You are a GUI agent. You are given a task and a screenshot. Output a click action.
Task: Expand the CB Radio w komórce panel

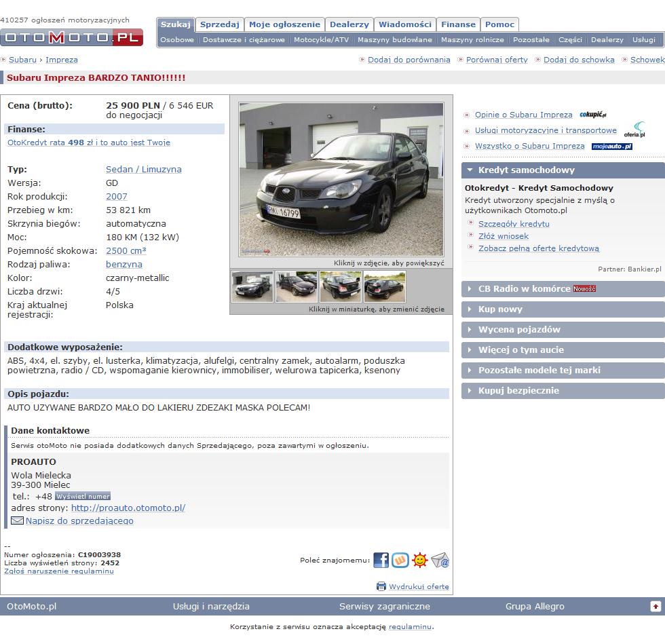[x=563, y=289]
